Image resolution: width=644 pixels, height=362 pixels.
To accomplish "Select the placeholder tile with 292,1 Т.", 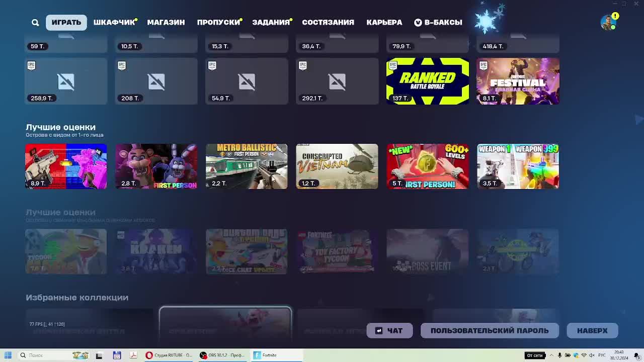I will (x=337, y=81).
